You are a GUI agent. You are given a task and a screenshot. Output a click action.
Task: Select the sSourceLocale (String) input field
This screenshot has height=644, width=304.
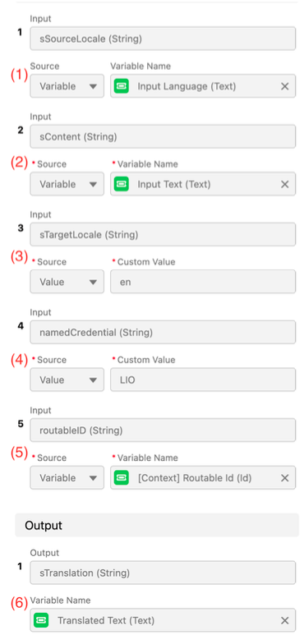coord(163,39)
